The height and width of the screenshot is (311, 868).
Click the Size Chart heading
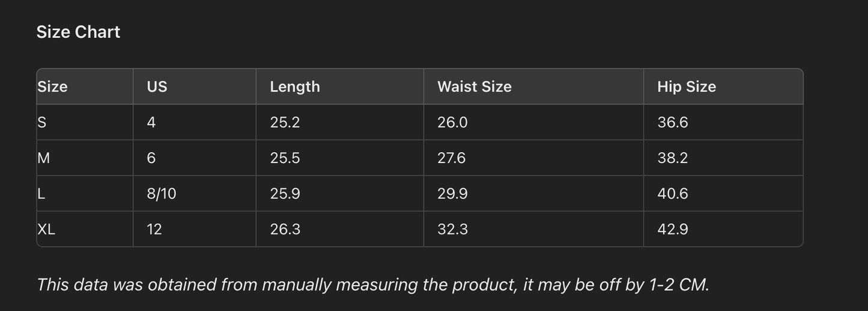78,32
